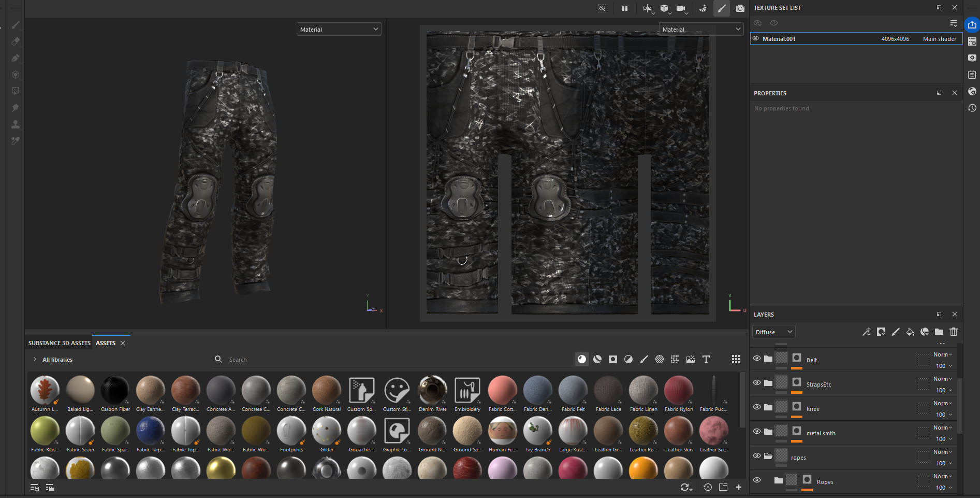Toggle visibility of Material.001 texture set
The width and height of the screenshot is (980, 498).
tap(756, 38)
